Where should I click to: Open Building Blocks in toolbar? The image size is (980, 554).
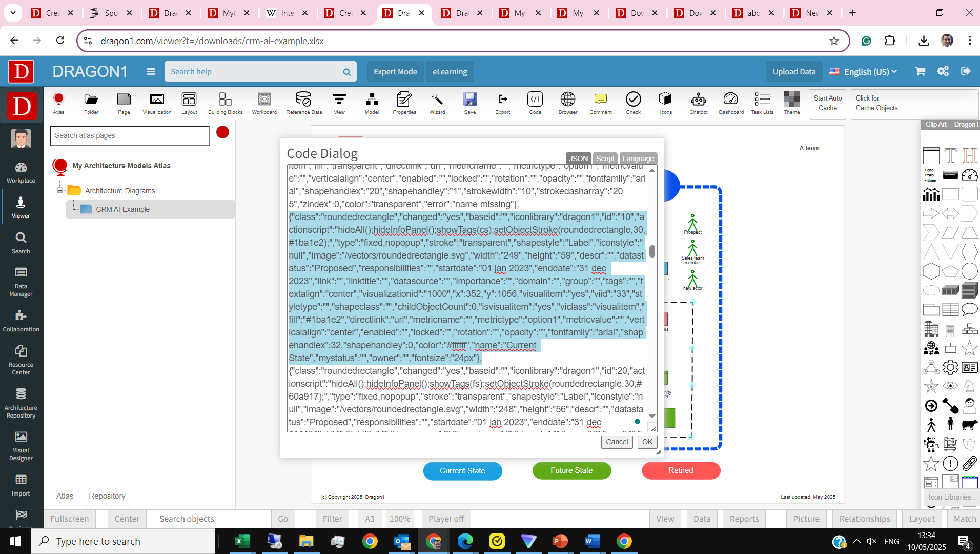tap(226, 103)
